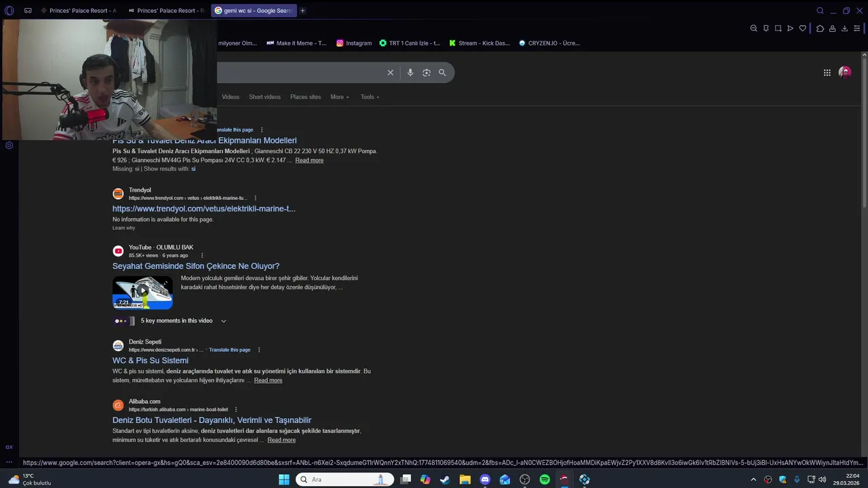Open the milyoner Olm... bookmark
Viewport: 868px width, 488px height.
tap(237, 43)
